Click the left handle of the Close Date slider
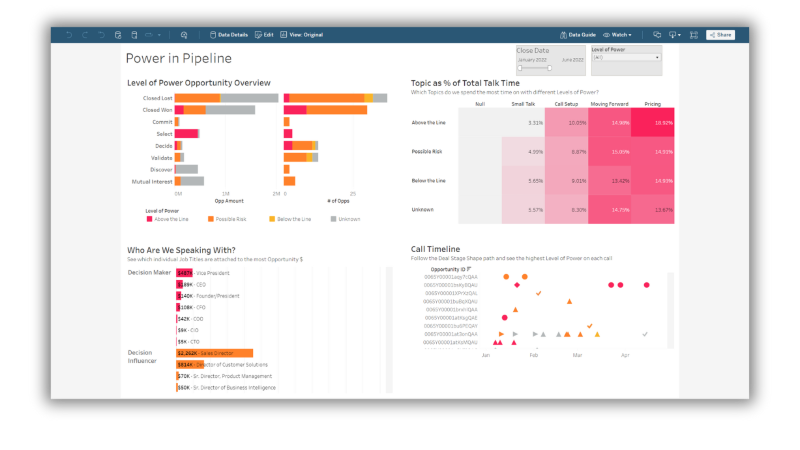This screenshot has width=800, height=450. [x=520, y=68]
